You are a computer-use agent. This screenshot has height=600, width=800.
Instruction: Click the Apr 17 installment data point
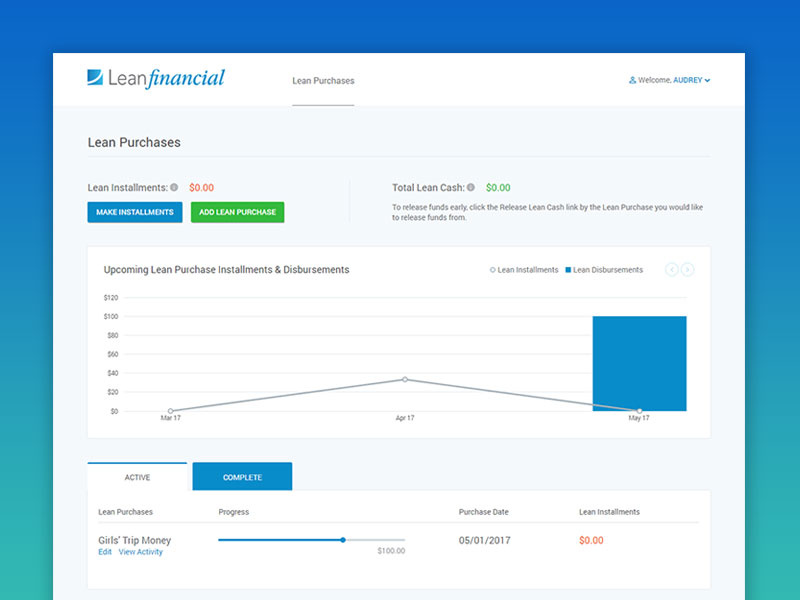click(405, 379)
